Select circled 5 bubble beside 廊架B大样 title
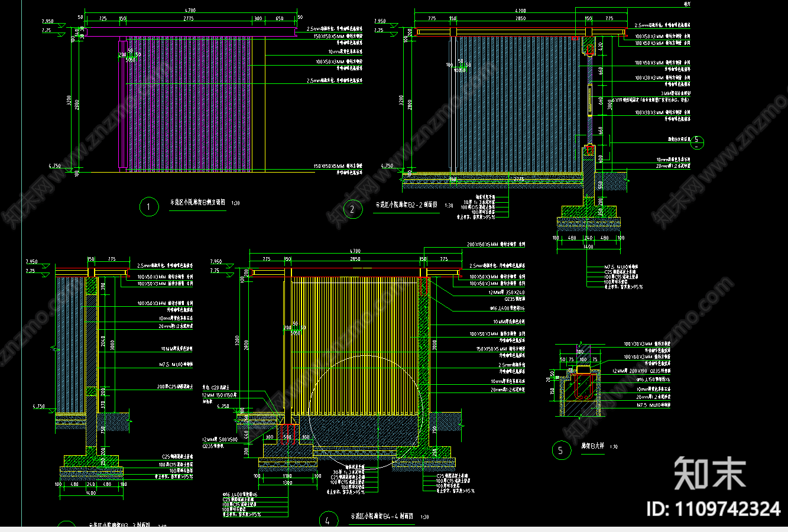The height and width of the screenshot is (532, 788). [x=561, y=450]
